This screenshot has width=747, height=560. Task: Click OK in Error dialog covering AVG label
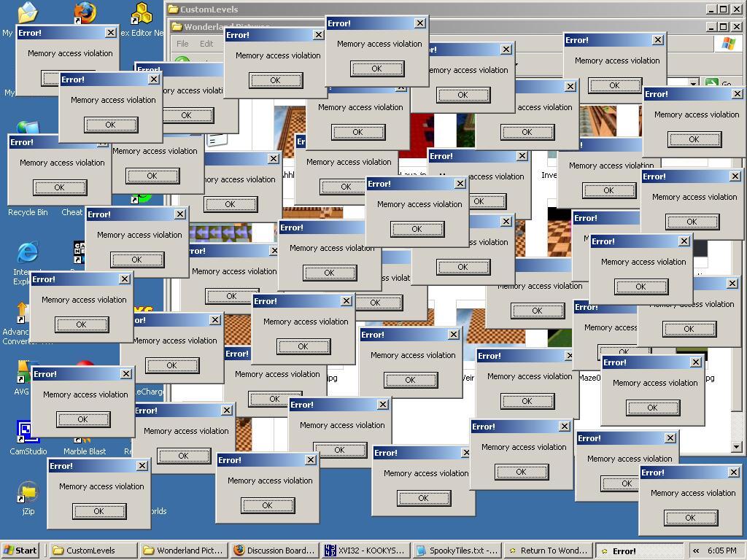pos(83,419)
